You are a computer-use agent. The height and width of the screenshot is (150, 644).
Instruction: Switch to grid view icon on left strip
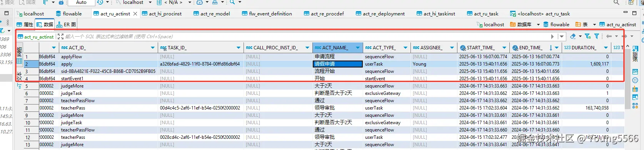tap(19, 61)
